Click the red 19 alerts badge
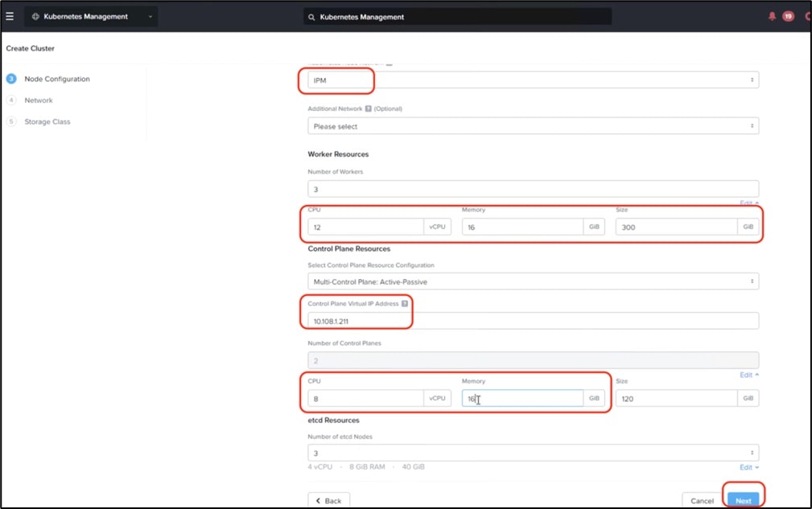 [788, 16]
